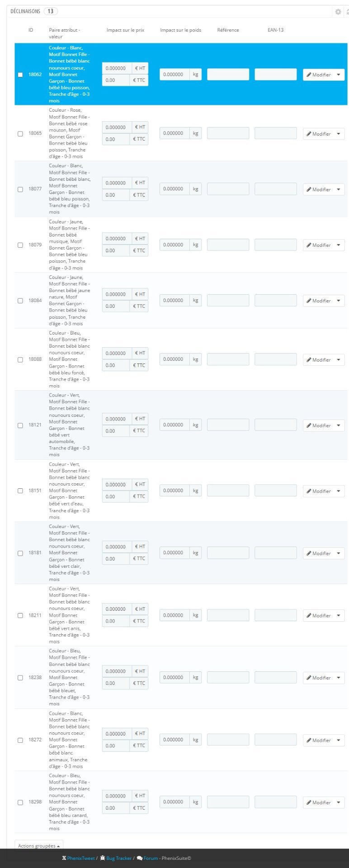Click the pencil Modifier button for ID 18062
Viewport: 349px width, 868px height.
click(x=318, y=75)
